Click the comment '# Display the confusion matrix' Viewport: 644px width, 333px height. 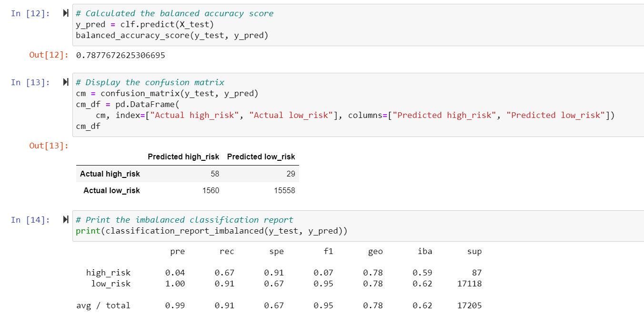coord(150,82)
